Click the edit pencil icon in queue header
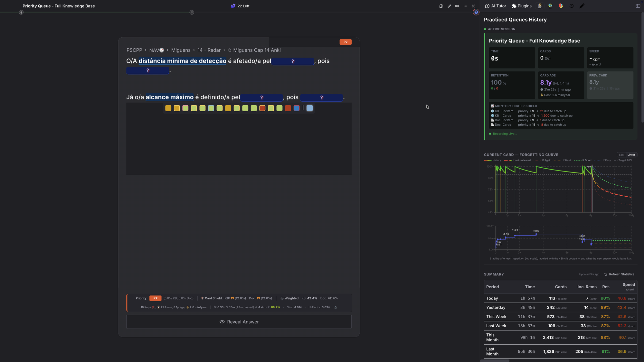The height and width of the screenshot is (362, 644). pyautogui.click(x=449, y=6)
